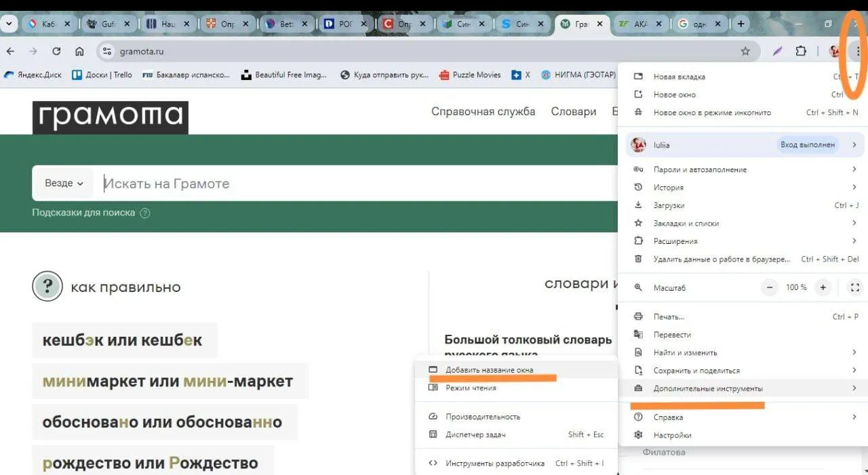
Task: Increase zoom with the plus button
Action: click(823, 287)
